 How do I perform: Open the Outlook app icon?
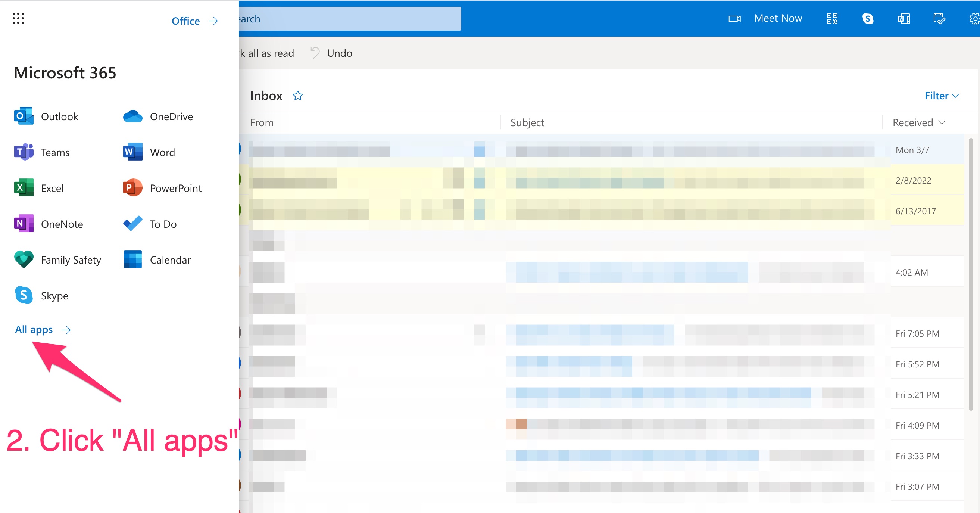[x=24, y=116]
